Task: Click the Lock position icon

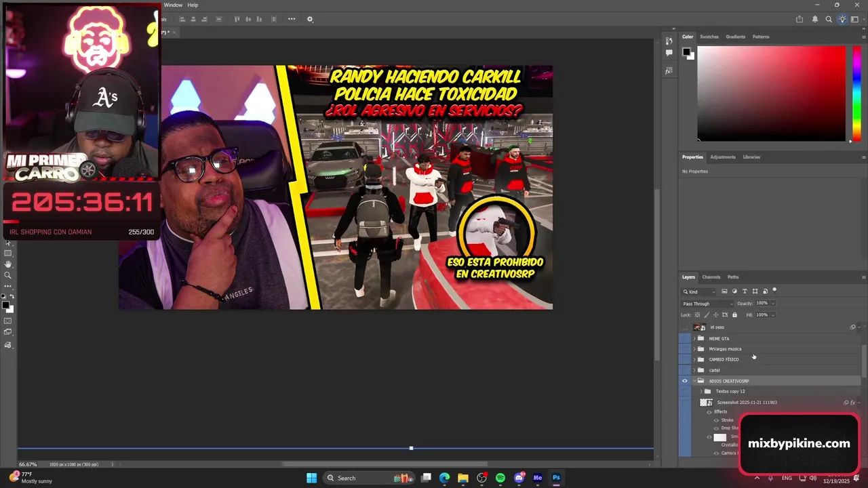Action: point(715,315)
